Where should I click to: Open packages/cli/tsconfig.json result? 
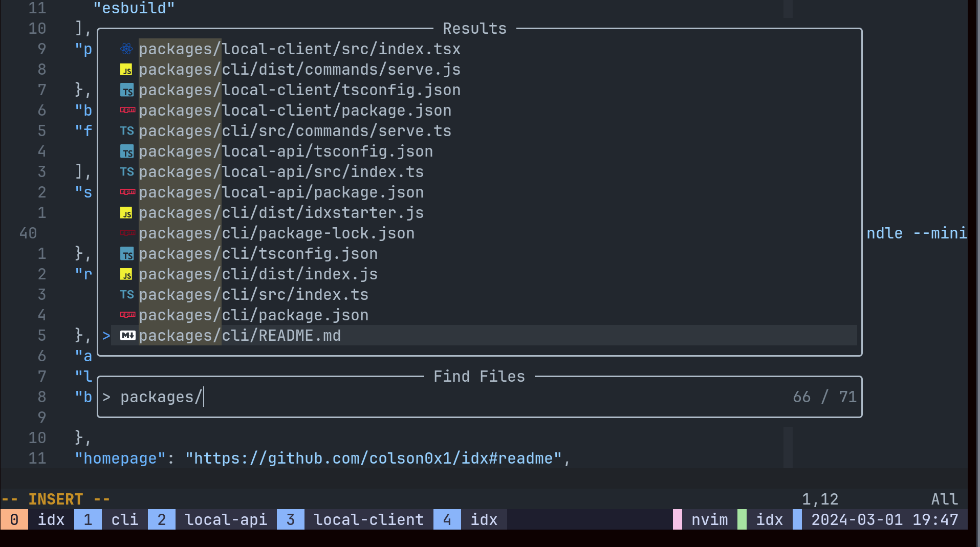[258, 254]
